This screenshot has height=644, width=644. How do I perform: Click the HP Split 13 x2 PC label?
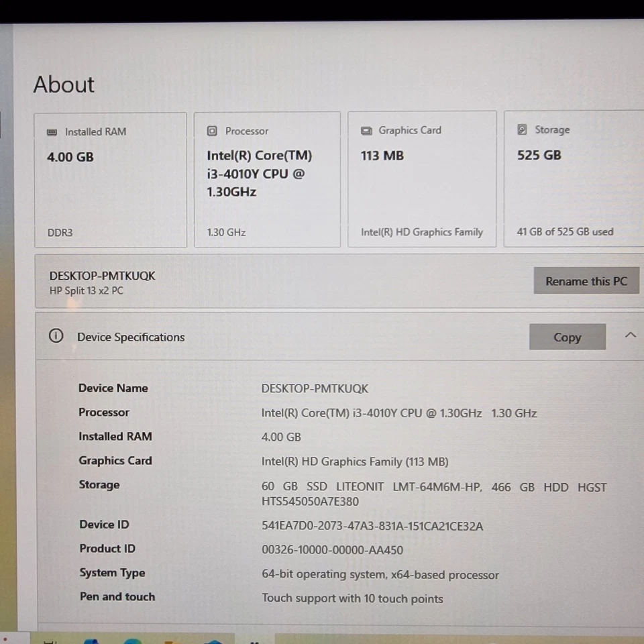click(x=85, y=290)
